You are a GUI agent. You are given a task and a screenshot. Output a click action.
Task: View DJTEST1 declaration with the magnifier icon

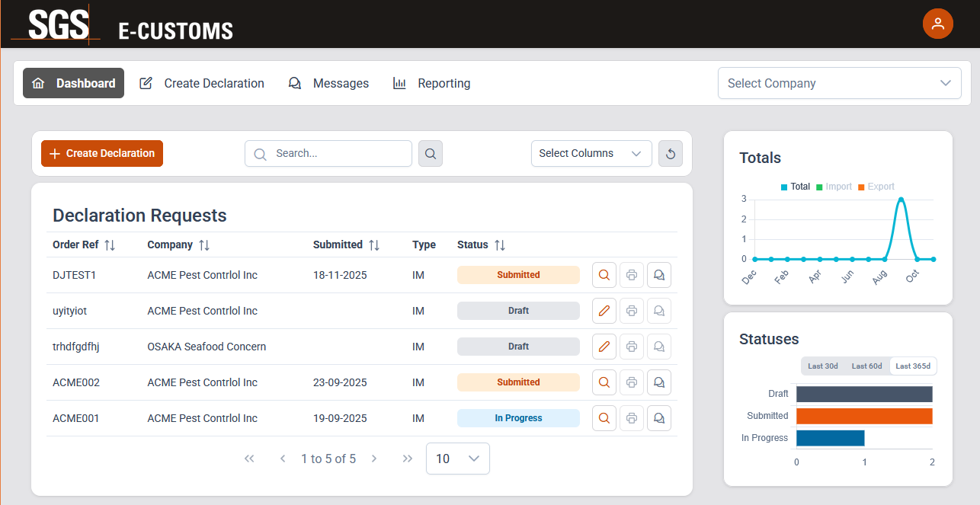pyautogui.click(x=604, y=275)
